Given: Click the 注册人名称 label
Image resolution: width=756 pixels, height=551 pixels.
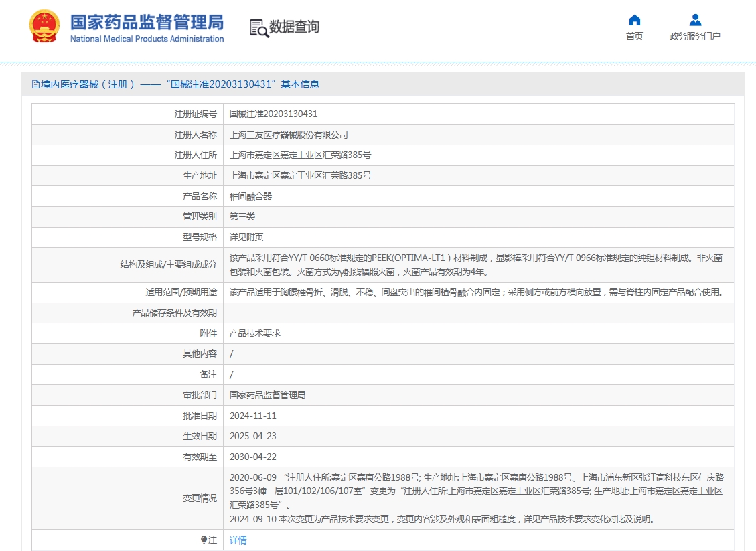Looking at the screenshot, I should pyautogui.click(x=196, y=135).
